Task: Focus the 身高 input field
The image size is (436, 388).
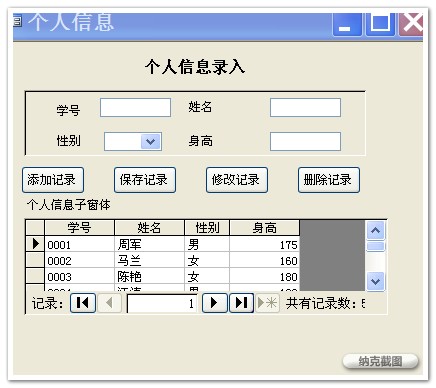Action: point(305,141)
